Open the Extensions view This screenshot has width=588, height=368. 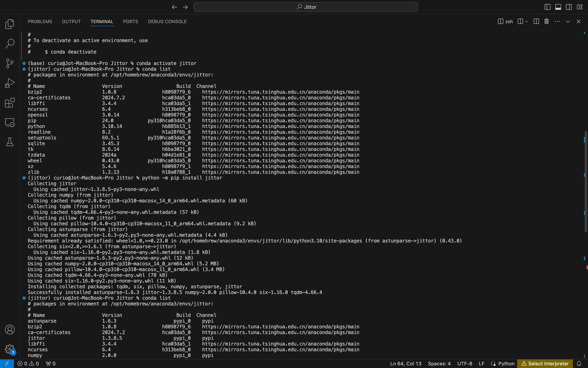[9, 103]
